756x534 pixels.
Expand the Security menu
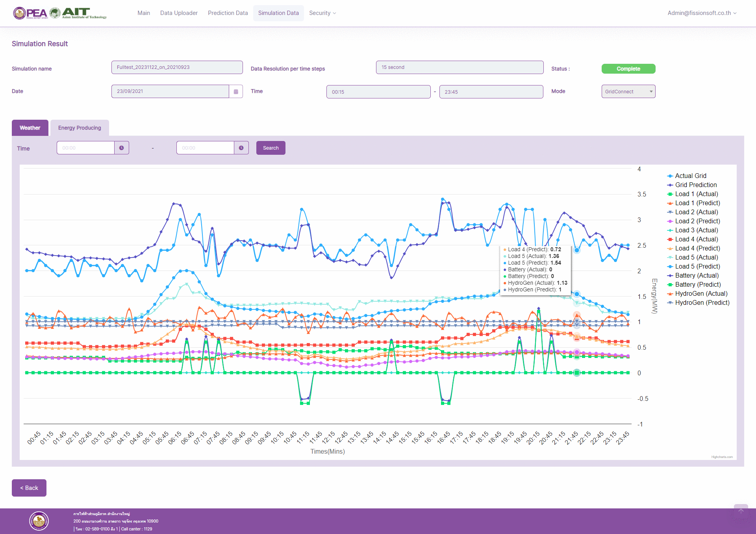point(322,13)
